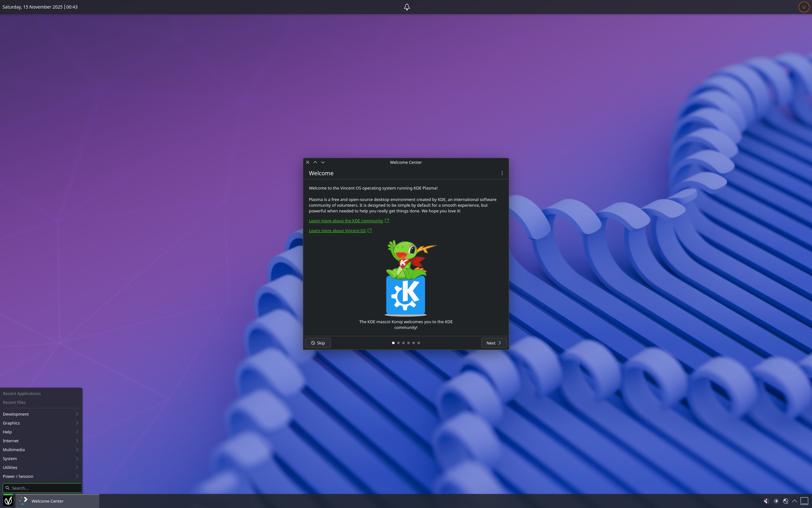Click the disks and devices tray icon
This screenshot has height=508, width=812.
(785, 501)
